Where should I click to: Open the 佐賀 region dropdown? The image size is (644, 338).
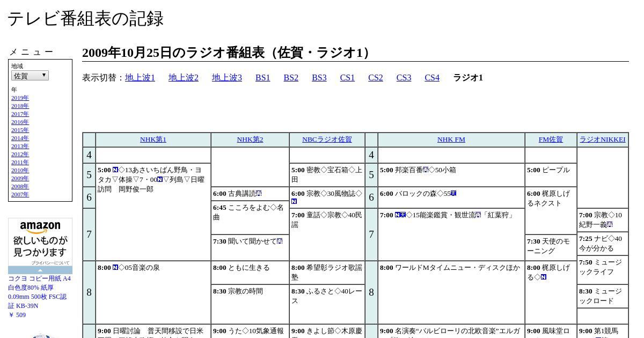pyautogui.click(x=30, y=76)
